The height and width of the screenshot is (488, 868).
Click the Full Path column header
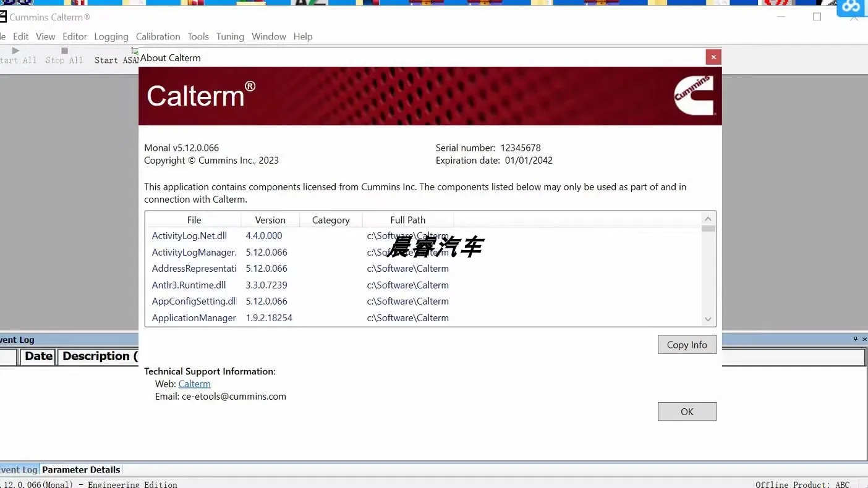(407, 220)
